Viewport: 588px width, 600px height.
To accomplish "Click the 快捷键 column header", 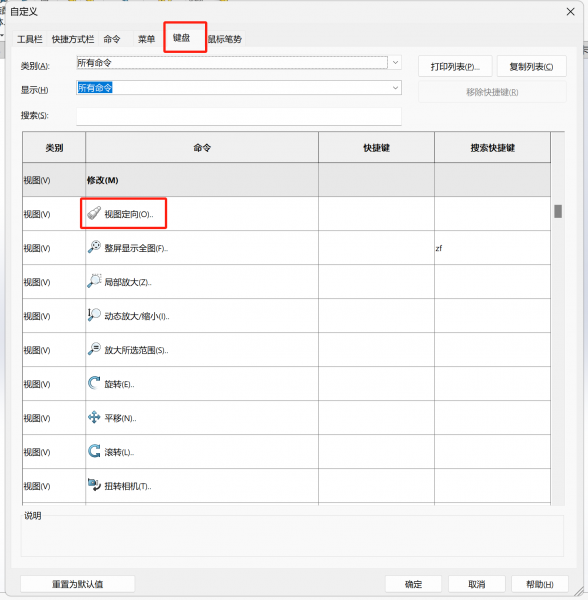I will point(376,147).
